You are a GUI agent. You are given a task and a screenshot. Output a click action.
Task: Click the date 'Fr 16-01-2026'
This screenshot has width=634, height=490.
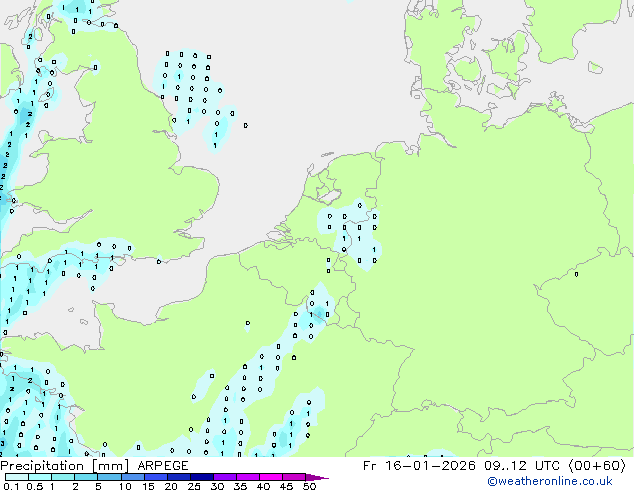pyautogui.click(x=419, y=466)
